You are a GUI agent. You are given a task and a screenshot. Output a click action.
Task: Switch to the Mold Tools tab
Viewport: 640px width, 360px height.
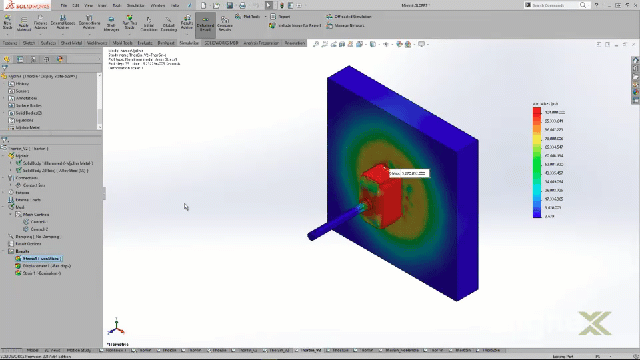click(x=122, y=43)
